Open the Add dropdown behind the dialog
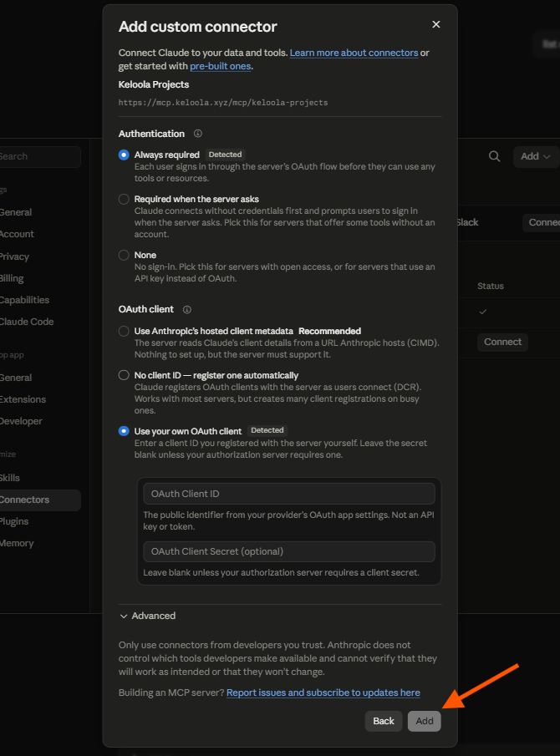This screenshot has height=756, width=560. click(x=536, y=156)
